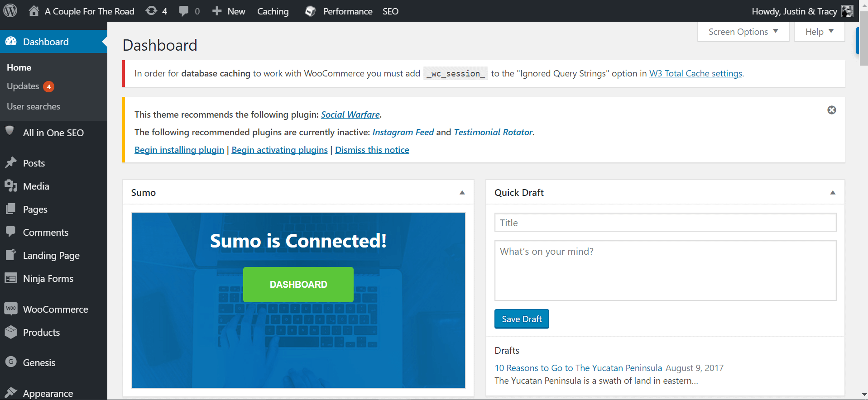Click the Quick Draft Title input field
868x400 pixels.
pos(665,223)
